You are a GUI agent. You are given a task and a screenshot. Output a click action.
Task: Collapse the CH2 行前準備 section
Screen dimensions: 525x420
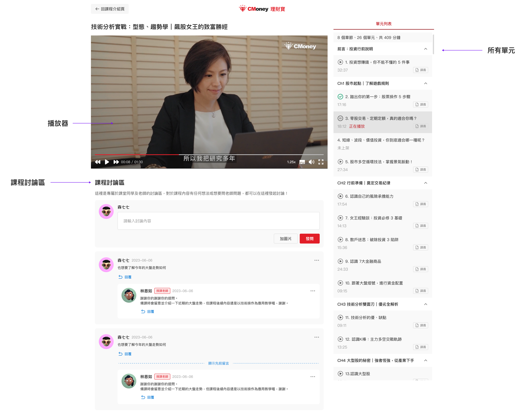click(x=426, y=183)
